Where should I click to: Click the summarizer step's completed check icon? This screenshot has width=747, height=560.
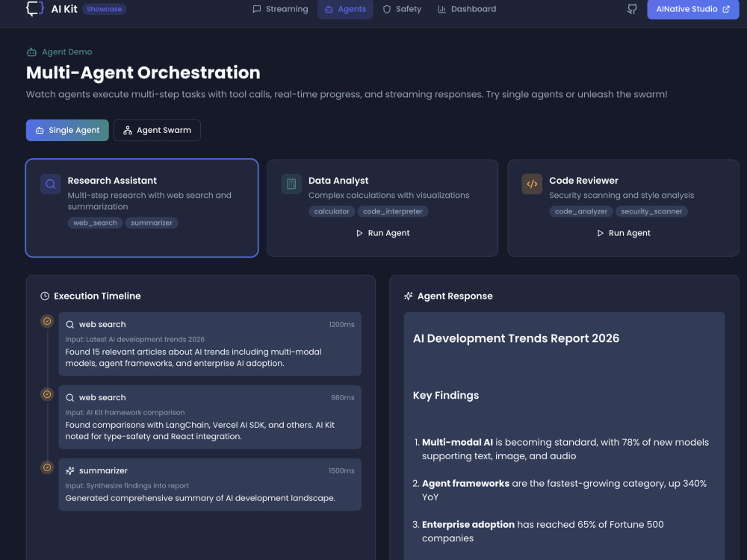pos(47,467)
